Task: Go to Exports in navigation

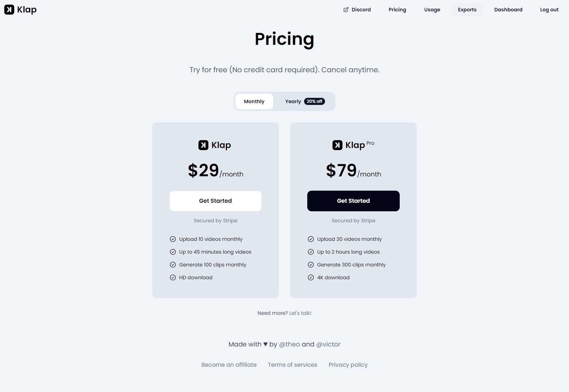Action: 467,10
